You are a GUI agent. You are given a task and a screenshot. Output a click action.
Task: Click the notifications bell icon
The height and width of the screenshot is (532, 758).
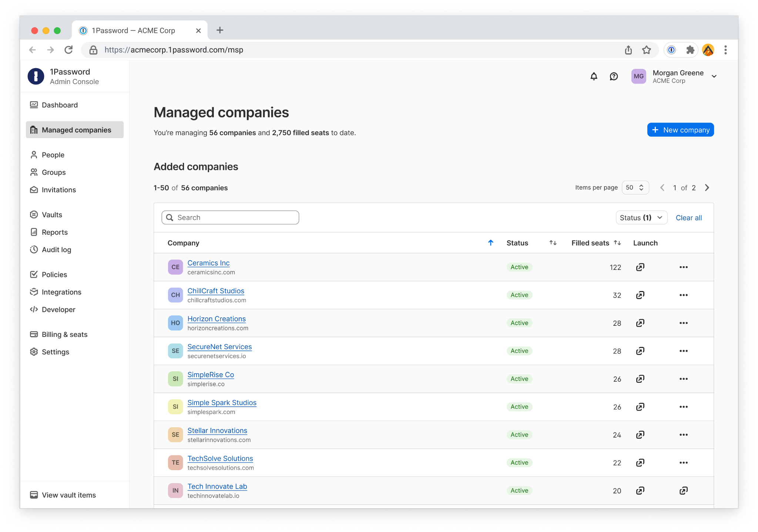point(594,76)
